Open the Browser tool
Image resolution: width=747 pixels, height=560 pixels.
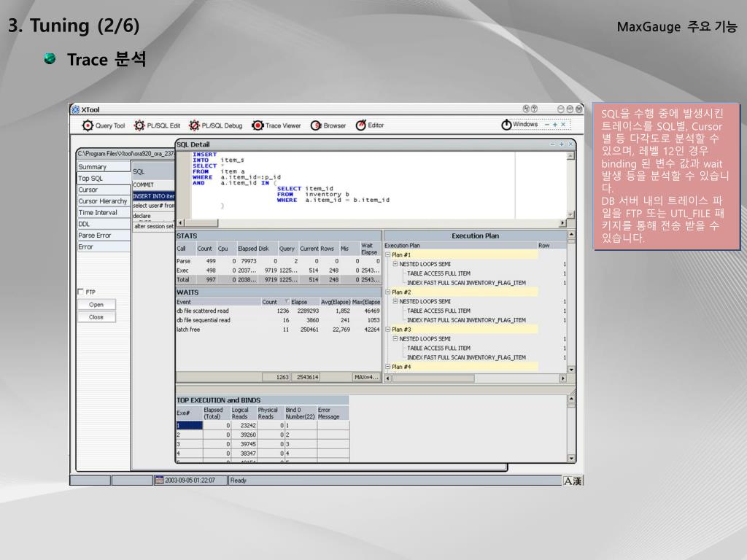pos(328,125)
